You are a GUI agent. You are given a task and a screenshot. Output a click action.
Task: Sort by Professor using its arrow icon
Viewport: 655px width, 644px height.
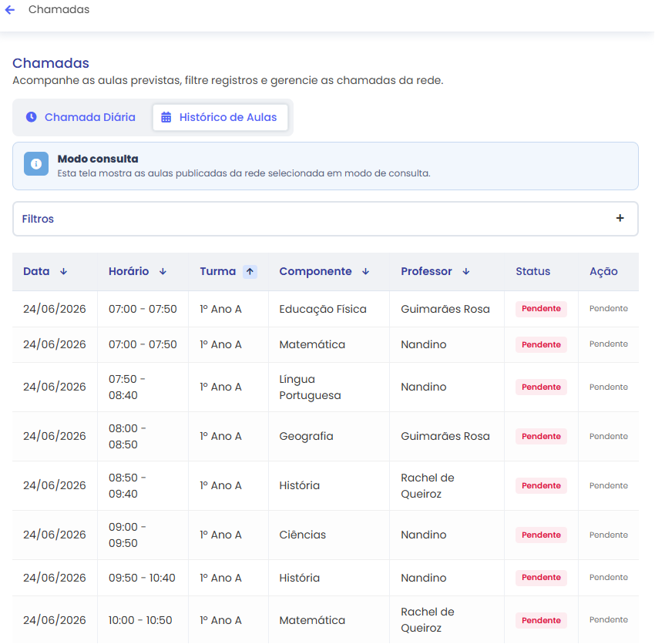click(466, 271)
